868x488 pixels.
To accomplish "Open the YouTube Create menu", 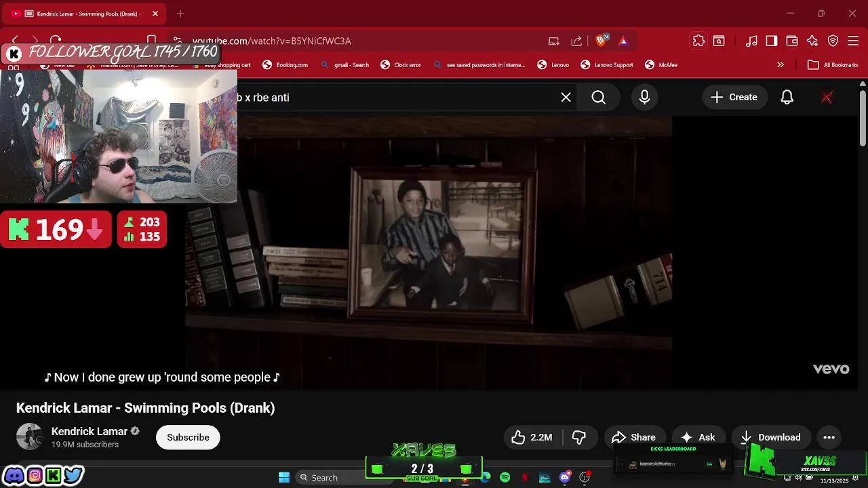I will pos(734,98).
